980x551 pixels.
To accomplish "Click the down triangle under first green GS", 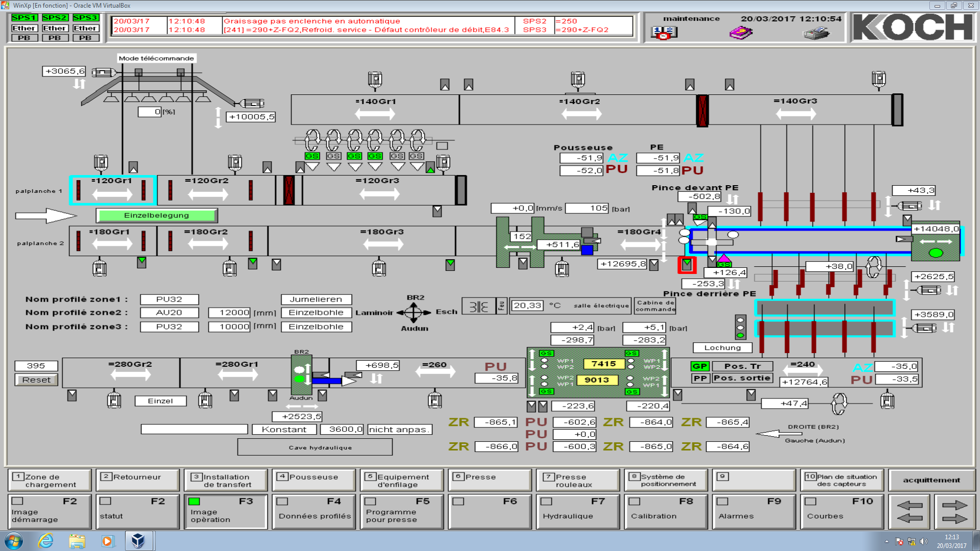I will (312, 166).
